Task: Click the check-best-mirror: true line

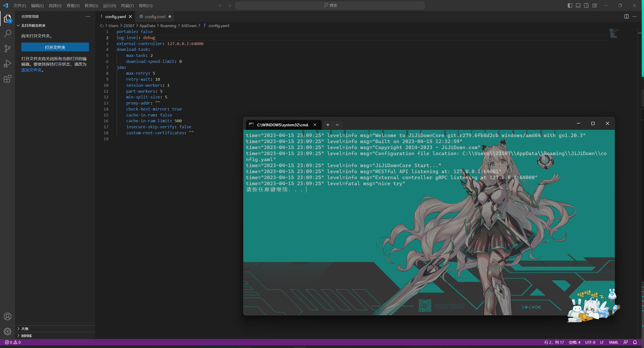Action: [154, 109]
